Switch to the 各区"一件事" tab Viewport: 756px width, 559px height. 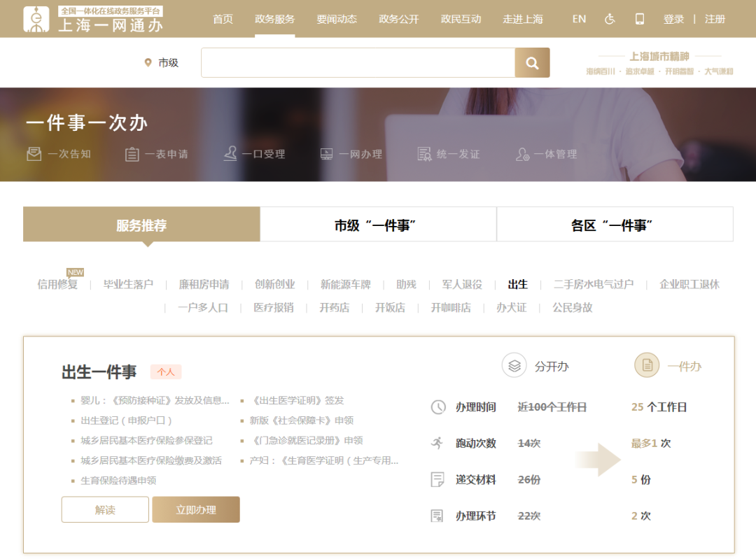[x=615, y=225]
